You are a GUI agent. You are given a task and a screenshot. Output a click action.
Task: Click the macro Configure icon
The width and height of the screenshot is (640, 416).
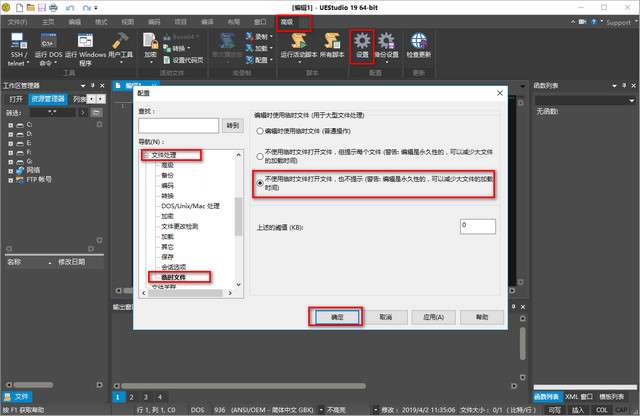[249, 60]
